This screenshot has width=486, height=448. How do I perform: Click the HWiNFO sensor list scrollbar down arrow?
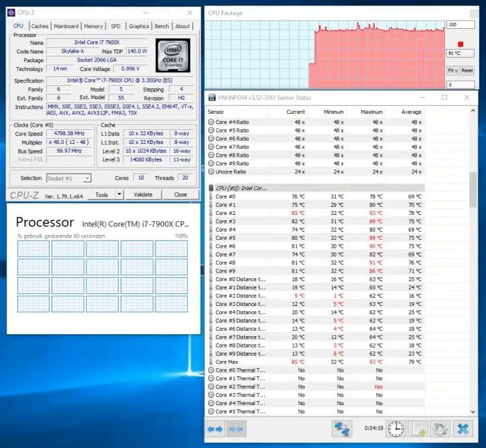pos(473,412)
